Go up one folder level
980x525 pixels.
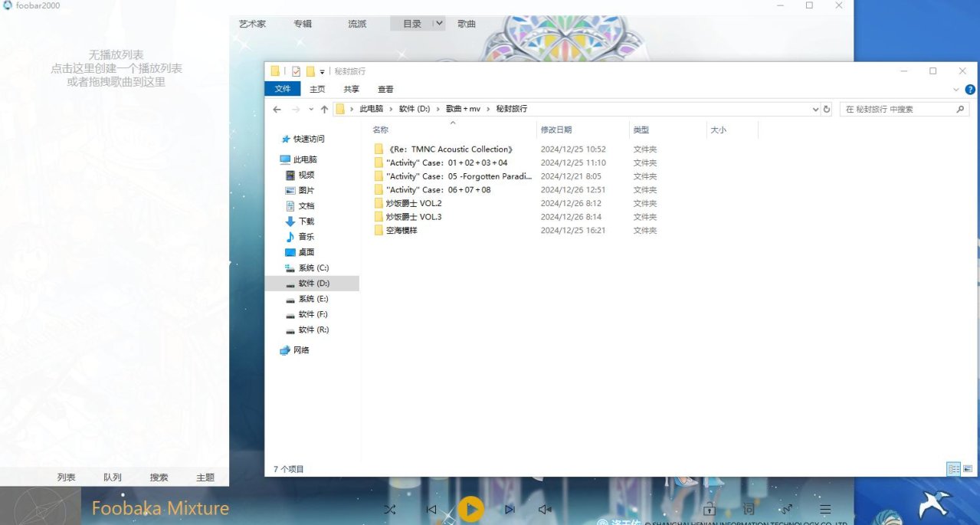click(x=325, y=110)
